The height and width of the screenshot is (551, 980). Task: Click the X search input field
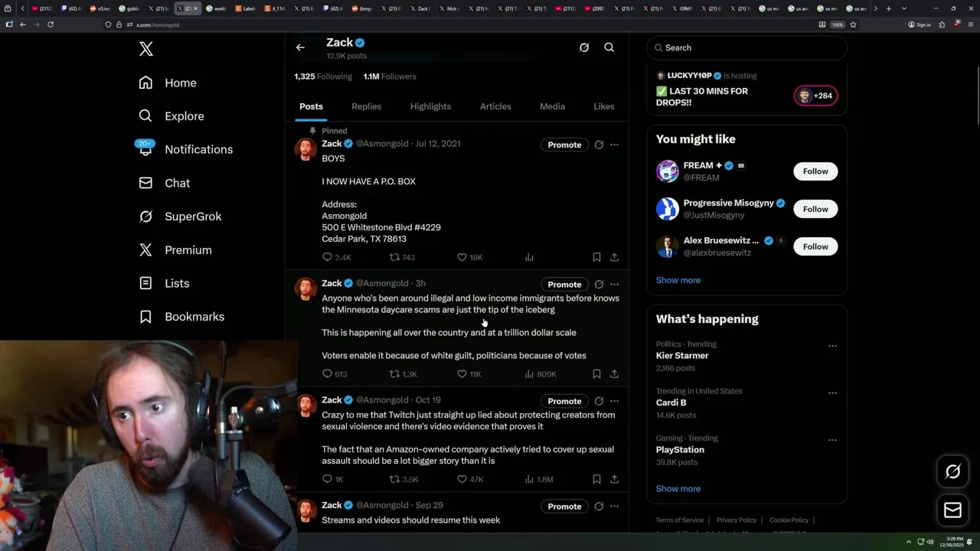point(747,47)
